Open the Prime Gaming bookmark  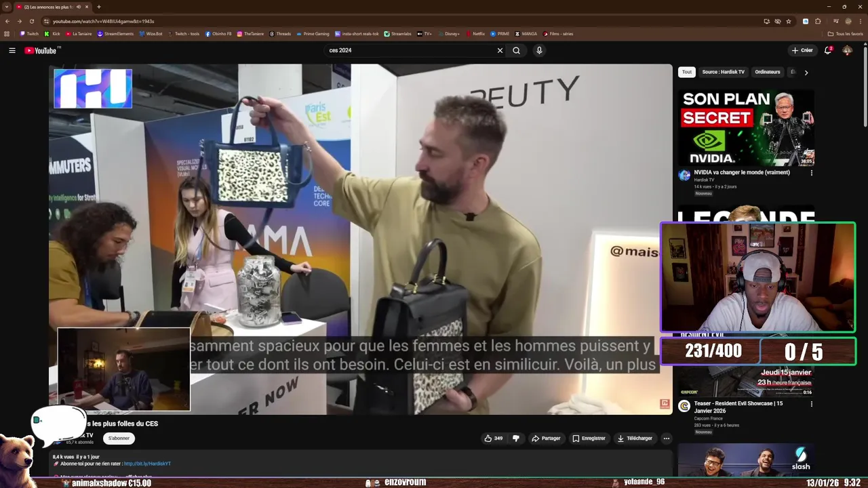313,34
